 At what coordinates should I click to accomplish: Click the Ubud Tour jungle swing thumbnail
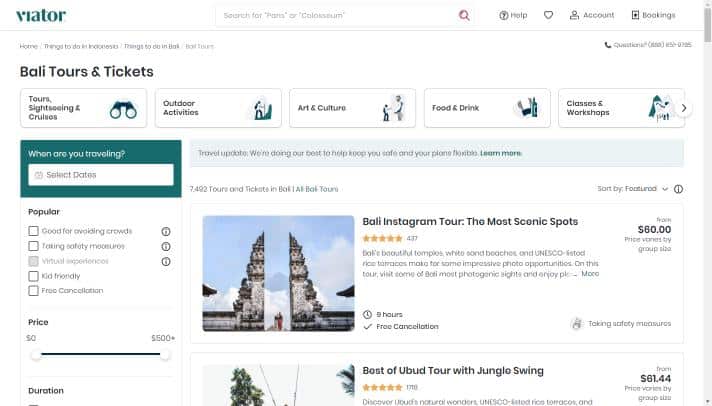tap(278, 385)
